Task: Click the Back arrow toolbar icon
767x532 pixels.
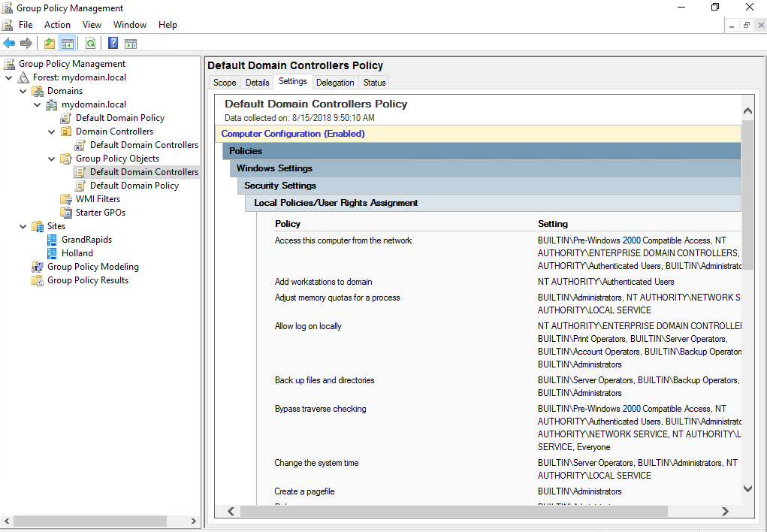Action: tap(9, 44)
